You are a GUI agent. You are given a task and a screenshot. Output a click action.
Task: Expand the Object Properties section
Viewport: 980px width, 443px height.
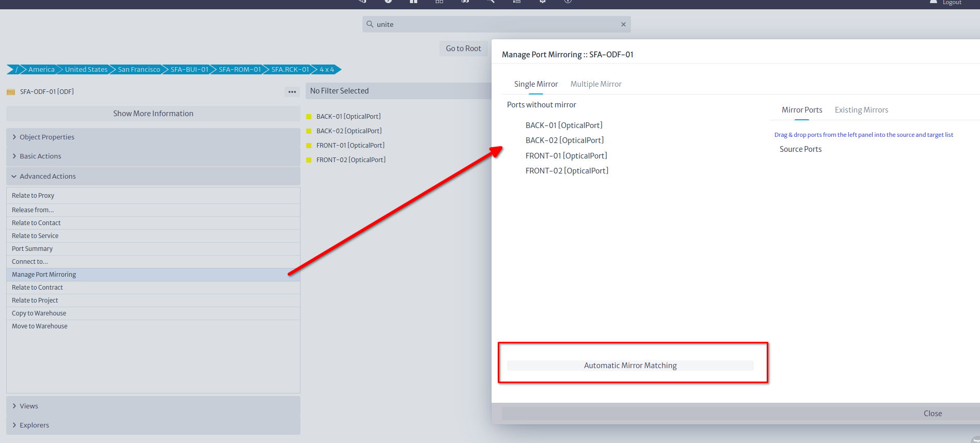pyautogui.click(x=47, y=137)
